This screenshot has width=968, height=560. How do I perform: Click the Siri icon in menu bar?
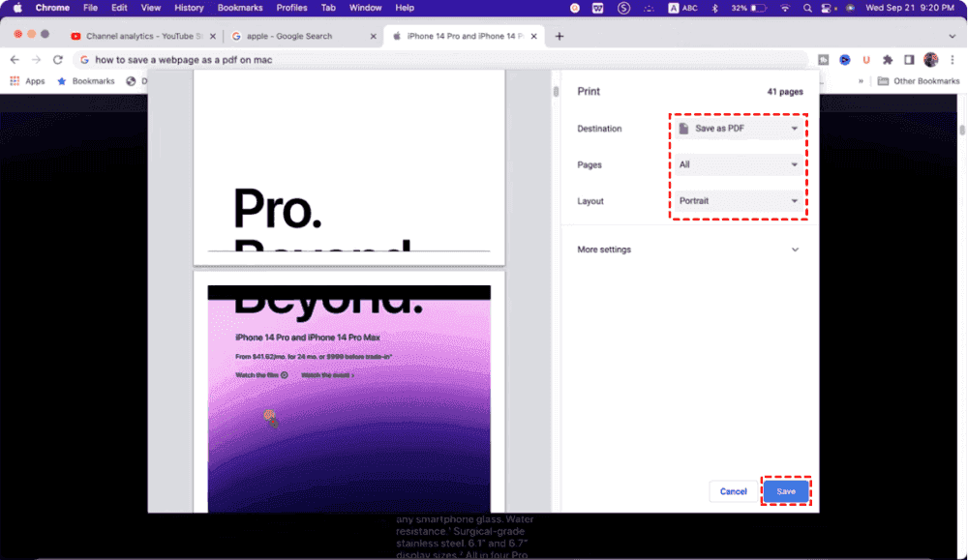[851, 8]
